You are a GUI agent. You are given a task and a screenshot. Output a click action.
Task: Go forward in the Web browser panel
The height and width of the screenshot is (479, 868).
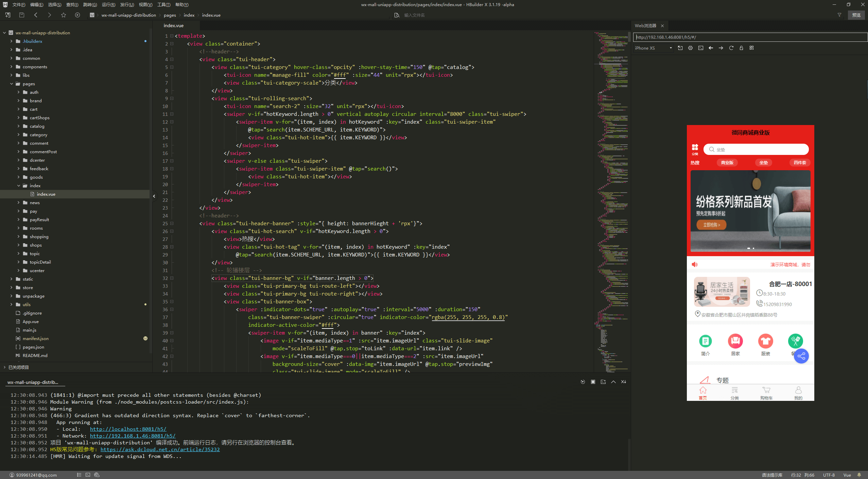coord(721,48)
